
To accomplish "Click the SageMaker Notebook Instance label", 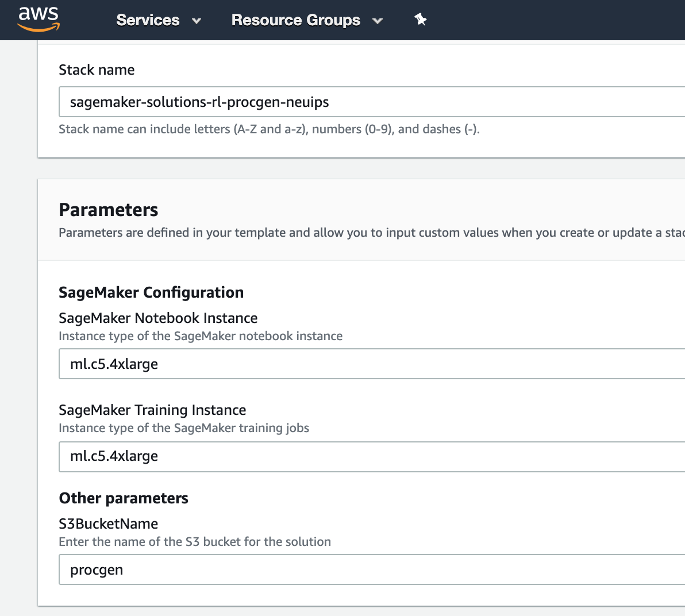I will tap(158, 318).
